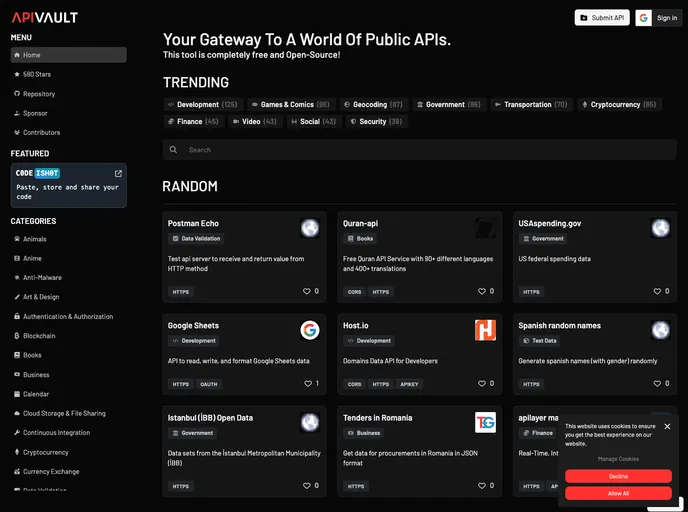The image size is (688, 512).
Task: Open the Anti-Malware category
Action: 38,278
